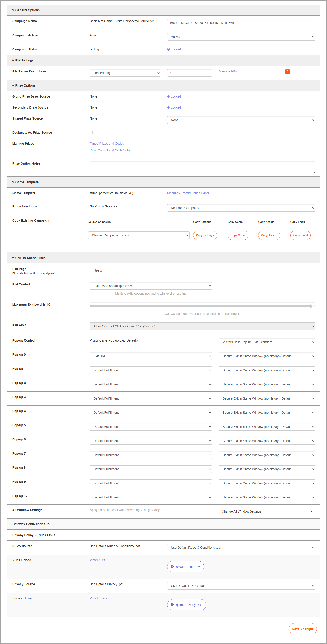Image resolution: width=327 pixels, height=644 pixels.
Task: Open Pop-up 3 Default Fulfillment dropdown
Action: click(151, 398)
